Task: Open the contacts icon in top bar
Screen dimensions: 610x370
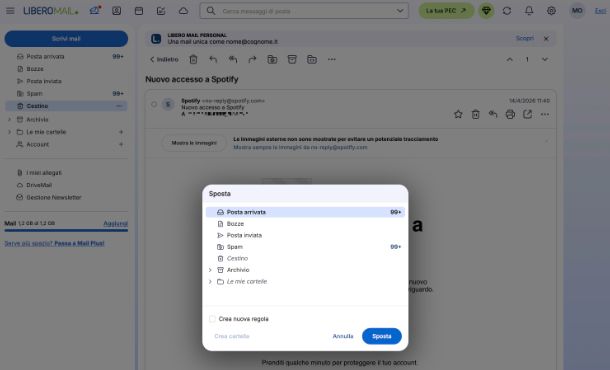Action: (x=116, y=11)
